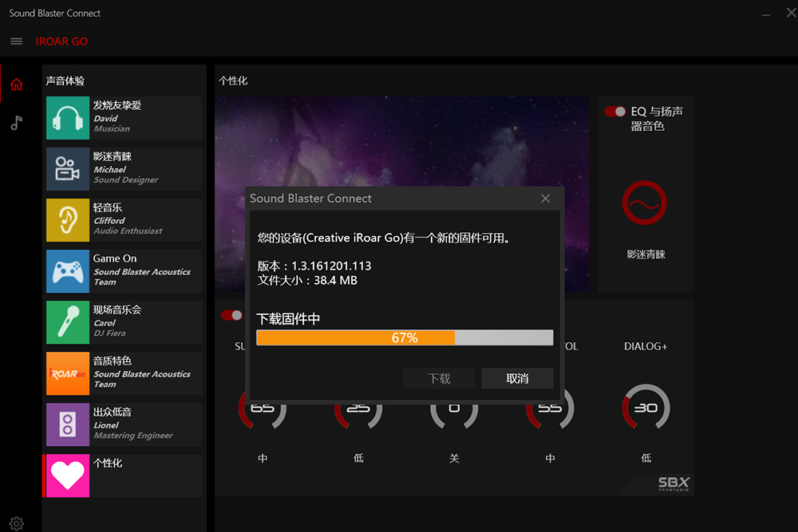
Task: Minimize the Sound Blaster Connect window
Action: point(765,14)
